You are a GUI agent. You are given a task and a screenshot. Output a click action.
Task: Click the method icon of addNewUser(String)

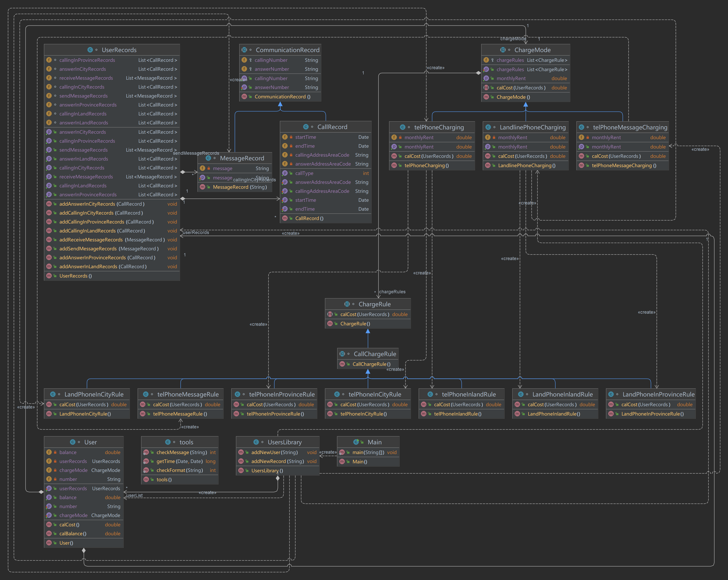pos(241,452)
